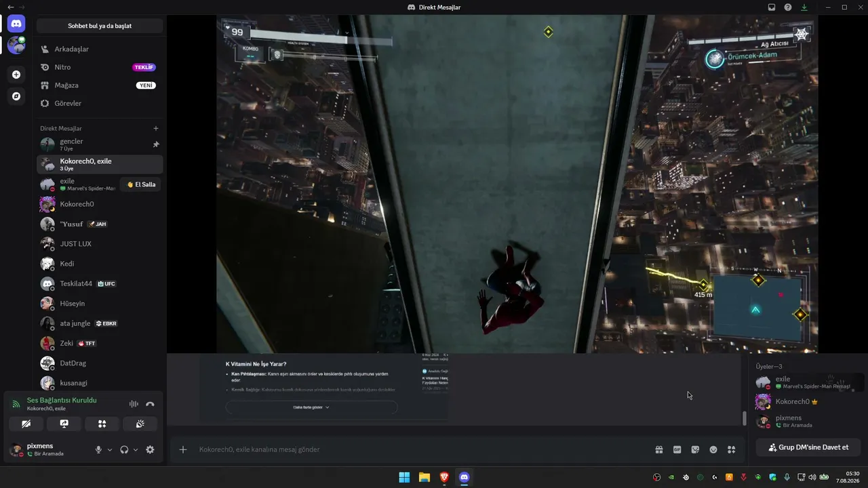Screen dimensions: 868x488
Task: Open user settings gear
Action: (x=150, y=449)
